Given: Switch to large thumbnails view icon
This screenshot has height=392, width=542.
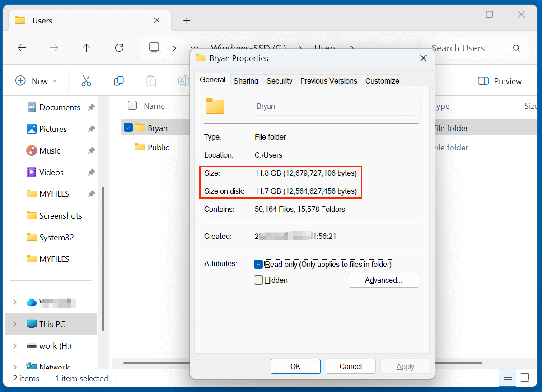Looking at the screenshot, I should (x=525, y=378).
